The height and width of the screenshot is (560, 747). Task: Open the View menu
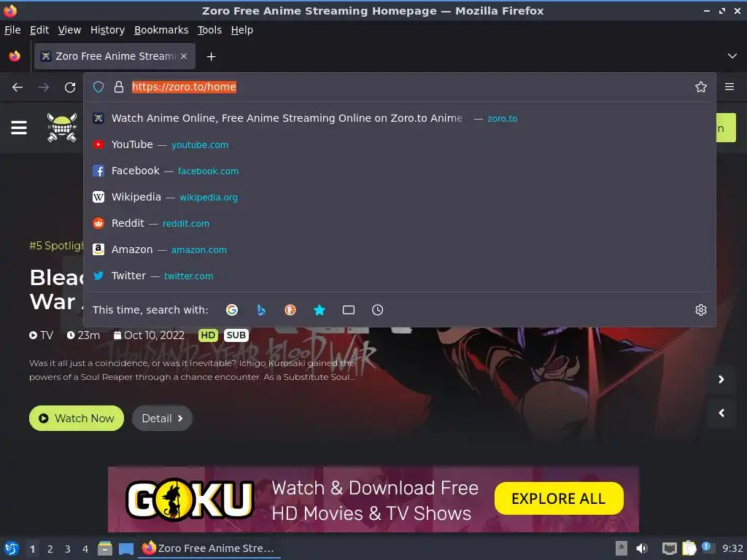click(x=69, y=30)
